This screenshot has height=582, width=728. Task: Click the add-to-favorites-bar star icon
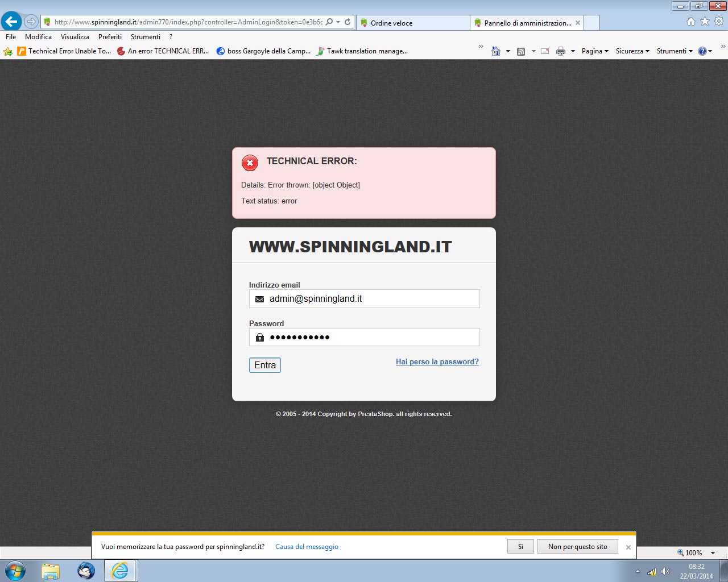point(8,51)
